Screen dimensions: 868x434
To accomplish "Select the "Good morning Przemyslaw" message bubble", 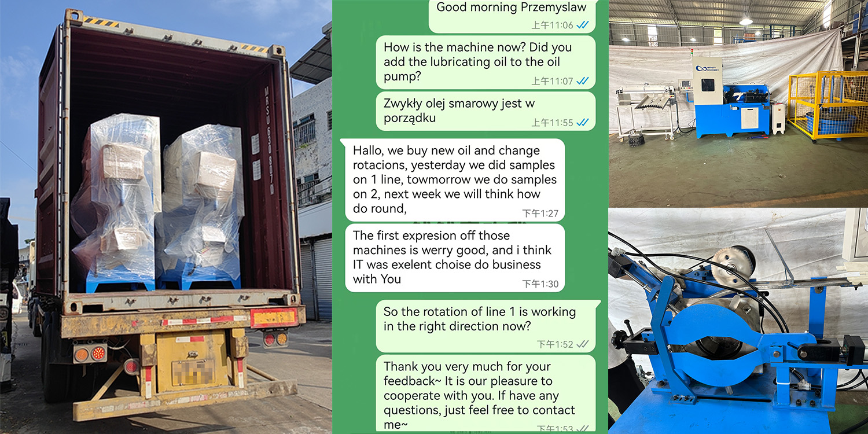I will pyautogui.click(x=512, y=16).
